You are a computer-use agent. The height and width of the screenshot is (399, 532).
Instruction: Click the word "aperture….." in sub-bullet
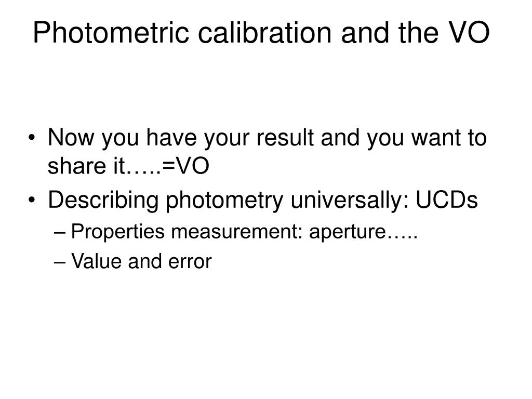click(x=363, y=232)
